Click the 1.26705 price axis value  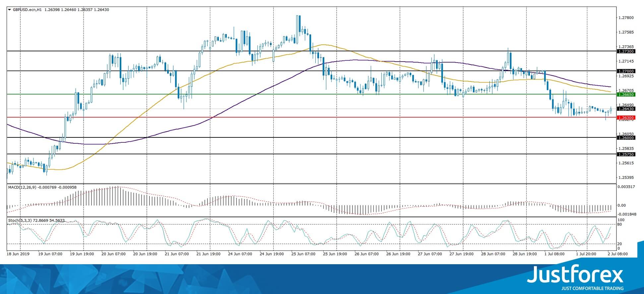coord(626,90)
